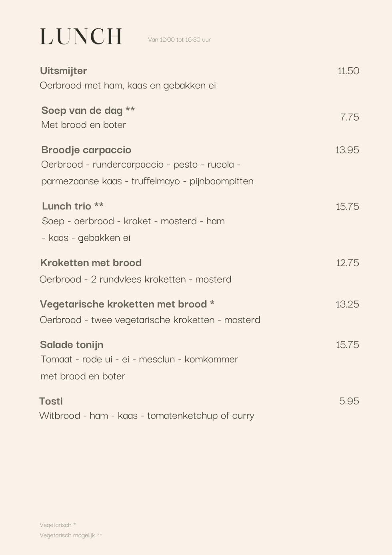Click the 12.75 kroketten price

point(347,263)
